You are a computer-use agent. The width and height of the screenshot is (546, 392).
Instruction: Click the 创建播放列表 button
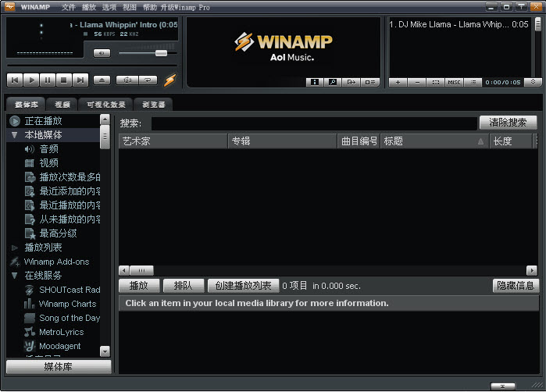(x=243, y=286)
